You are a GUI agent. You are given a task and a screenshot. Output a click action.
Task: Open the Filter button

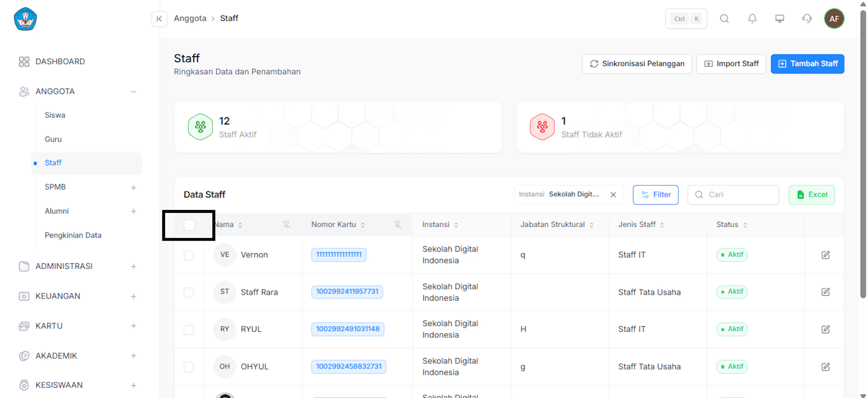point(655,194)
